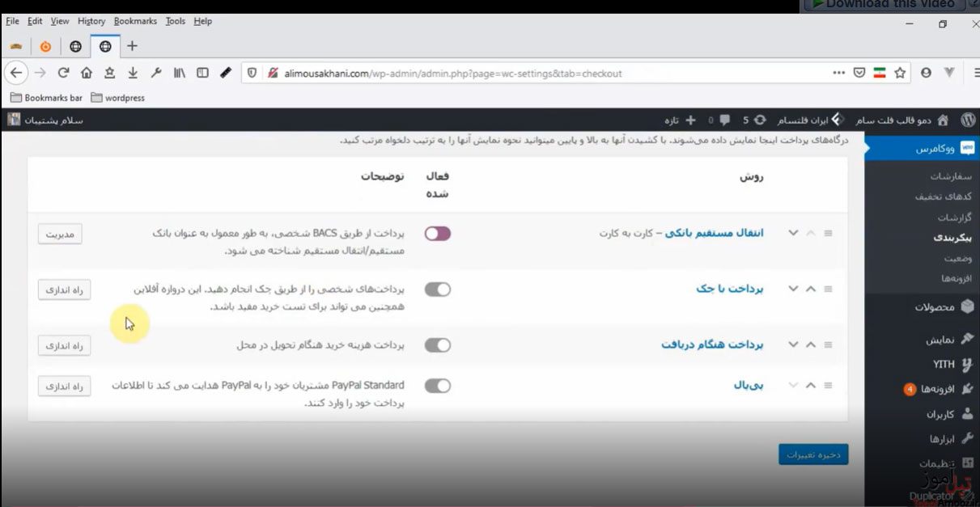Click the plus تازه new item
980x507 pixels.
[680, 120]
